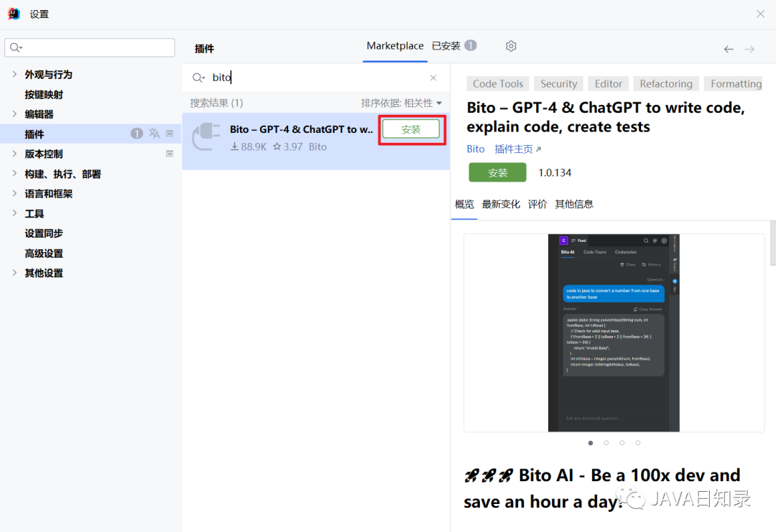Screen dimensions: 776x532
Task: Expand the 外观与行为 section
Action: click(14, 74)
